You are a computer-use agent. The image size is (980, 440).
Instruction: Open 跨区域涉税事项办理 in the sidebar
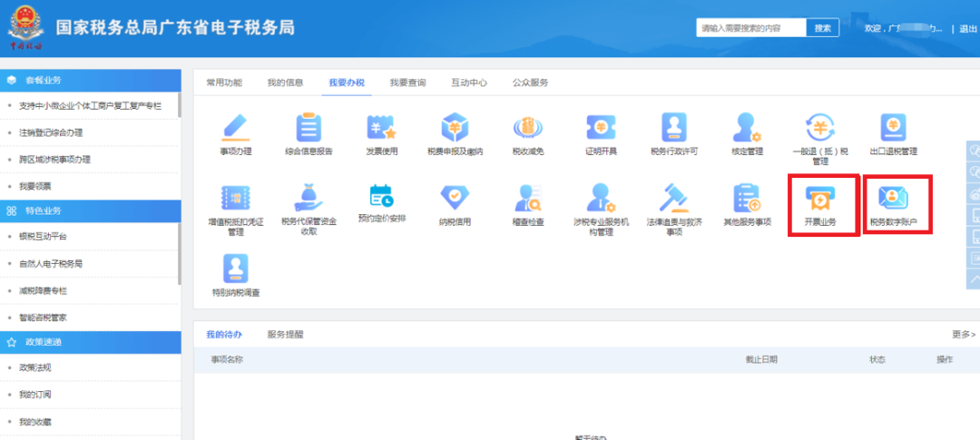pos(55,160)
